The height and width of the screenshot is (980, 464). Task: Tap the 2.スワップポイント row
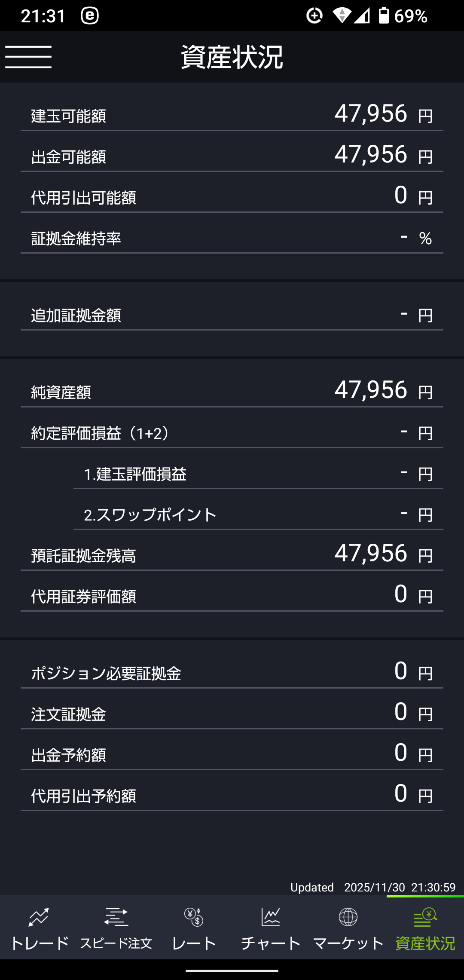[x=258, y=514]
